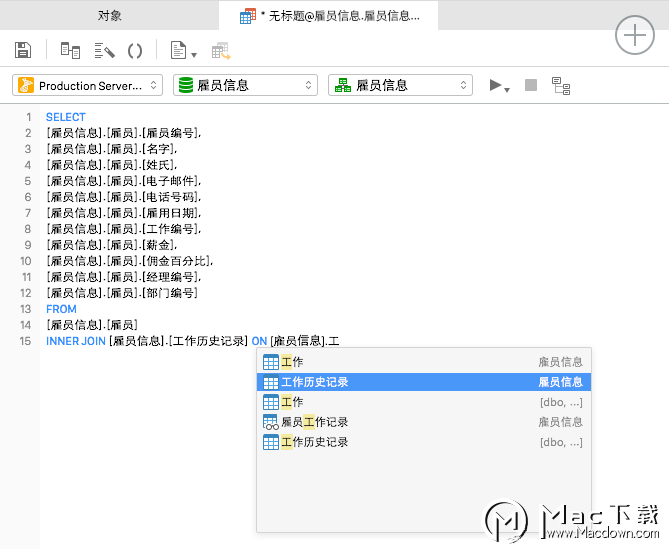This screenshot has width=669, height=549.
Task: Click line number 15 in the gutter
Action: pos(25,341)
